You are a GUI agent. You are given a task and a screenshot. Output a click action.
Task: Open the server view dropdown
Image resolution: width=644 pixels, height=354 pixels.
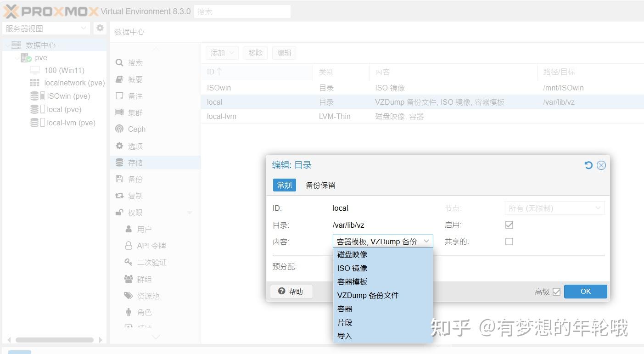click(x=46, y=28)
